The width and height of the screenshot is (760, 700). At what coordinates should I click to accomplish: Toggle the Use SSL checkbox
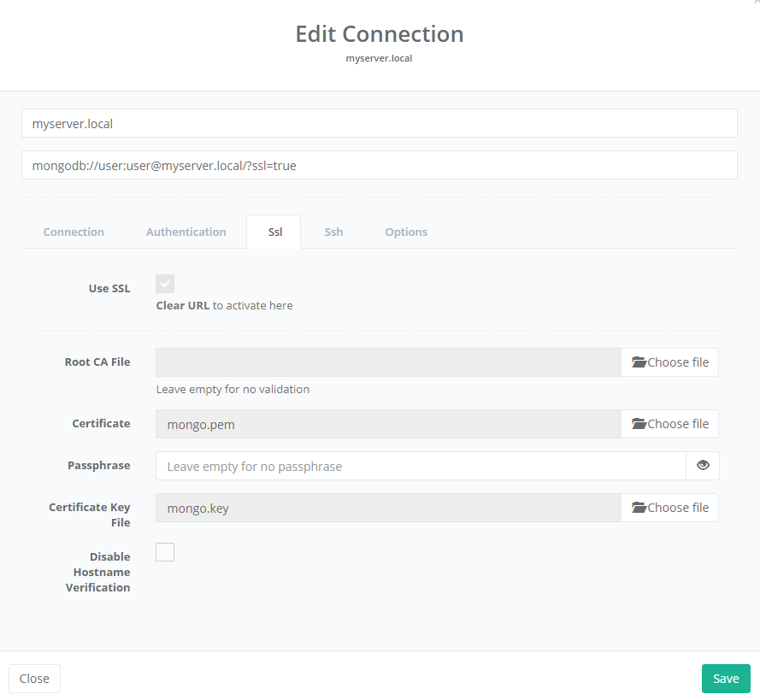[165, 284]
